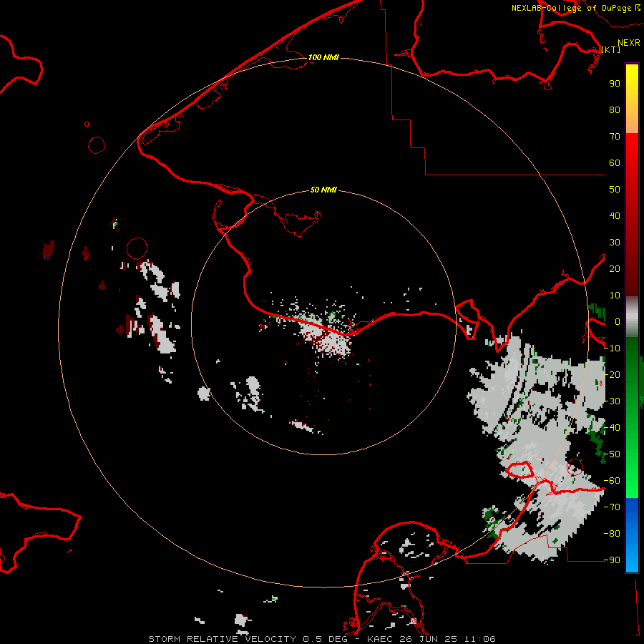Viewport: 644px width, 644px height.
Task: Click the -40 value on the velocity scale
Action: point(612,428)
